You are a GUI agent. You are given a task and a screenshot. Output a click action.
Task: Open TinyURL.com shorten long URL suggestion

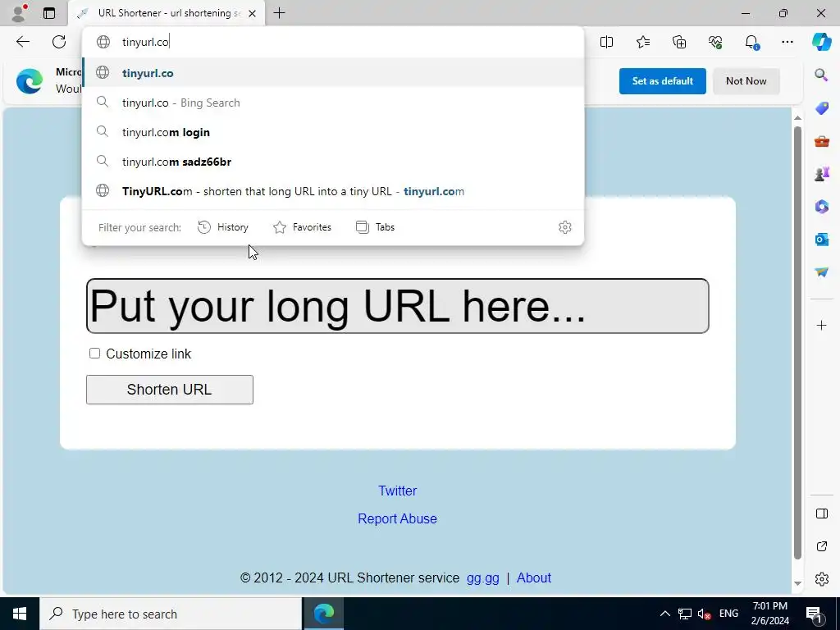pyautogui.click(x=333, y=190)
